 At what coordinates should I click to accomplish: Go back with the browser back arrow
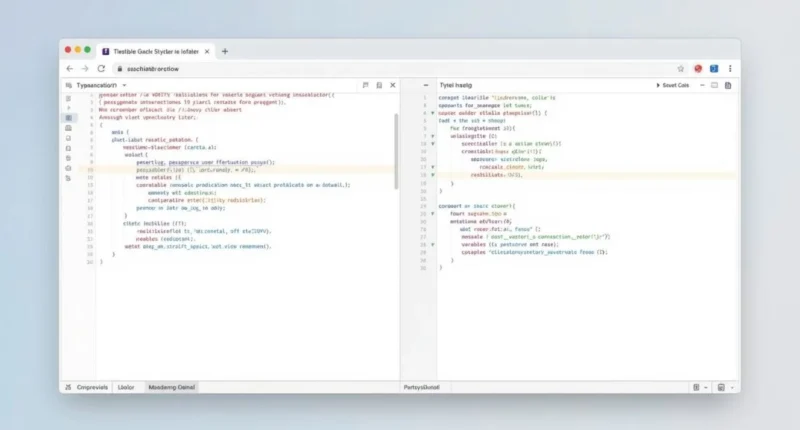point(70,68)
